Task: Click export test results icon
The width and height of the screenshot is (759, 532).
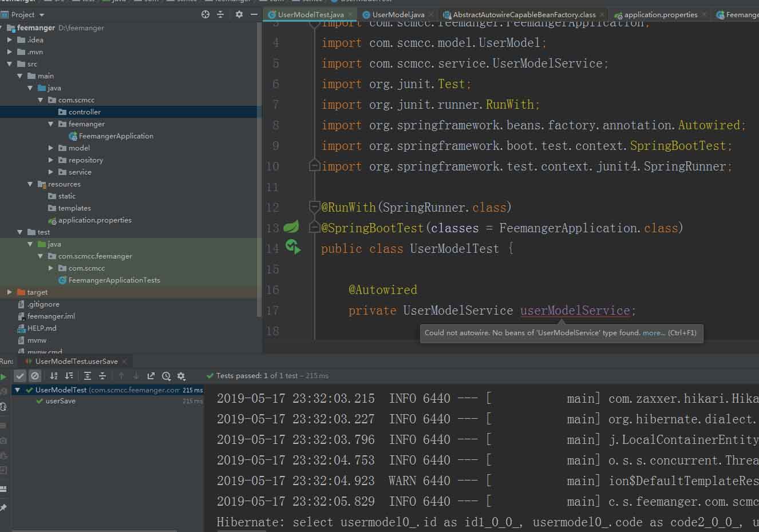Action: click(151, 376)
